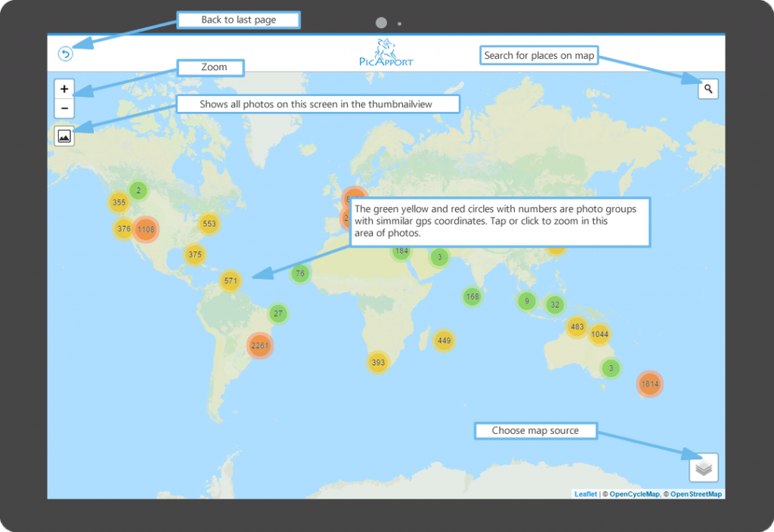
Task: Click the 393 photo cluster
Action: click(378, 363)
